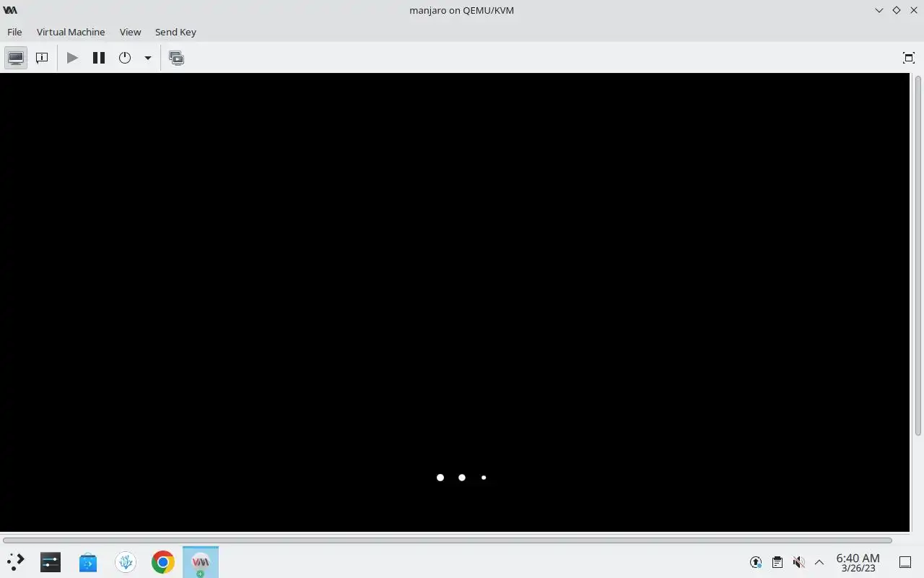The image size is (924, 578).
Task: Show the graphical console view
Action: point(16,58)
